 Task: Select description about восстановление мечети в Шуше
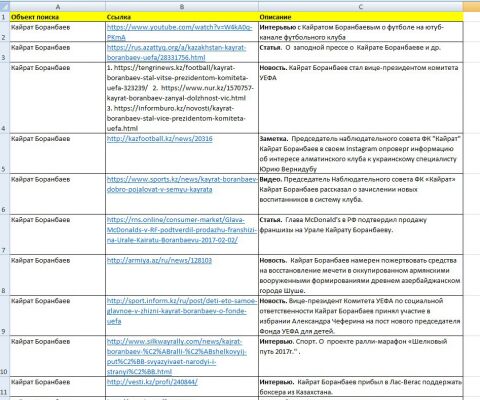pos(361,275)
